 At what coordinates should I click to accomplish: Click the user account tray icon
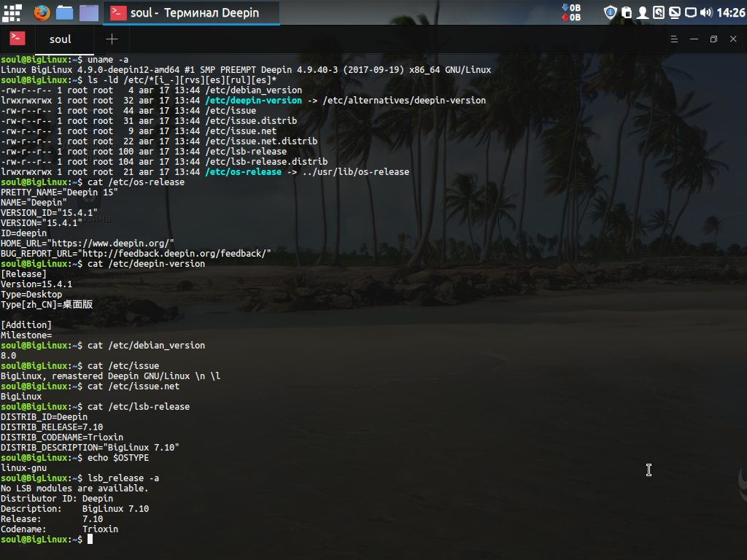(643, 12)
